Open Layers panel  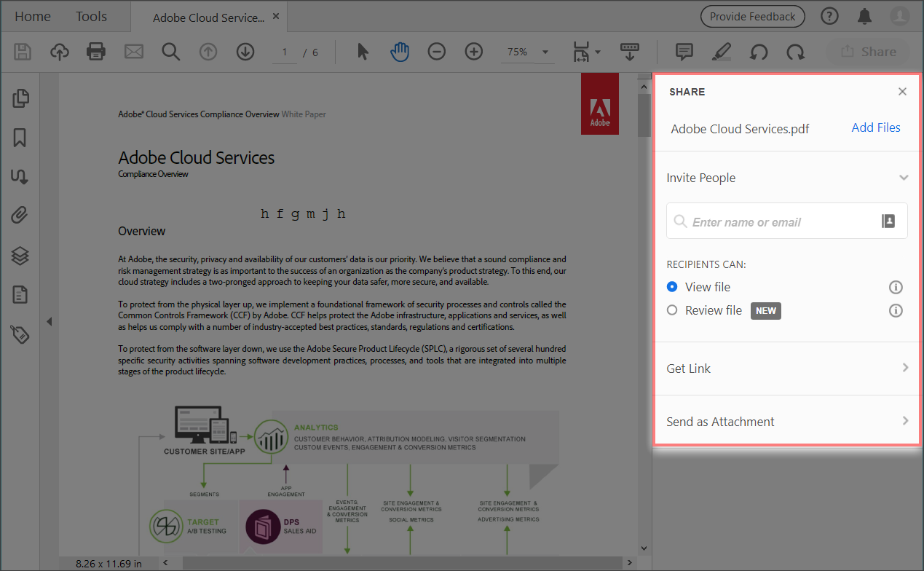pyautogui.click(x=20, y=255)
